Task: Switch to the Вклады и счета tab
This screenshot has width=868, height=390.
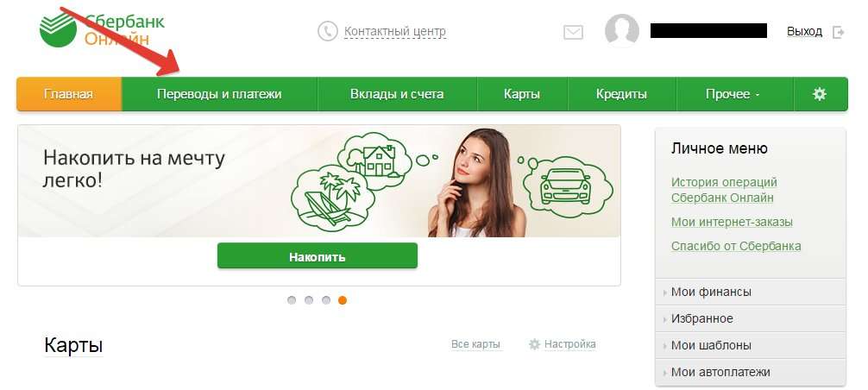Action: (x=397, y=94)
